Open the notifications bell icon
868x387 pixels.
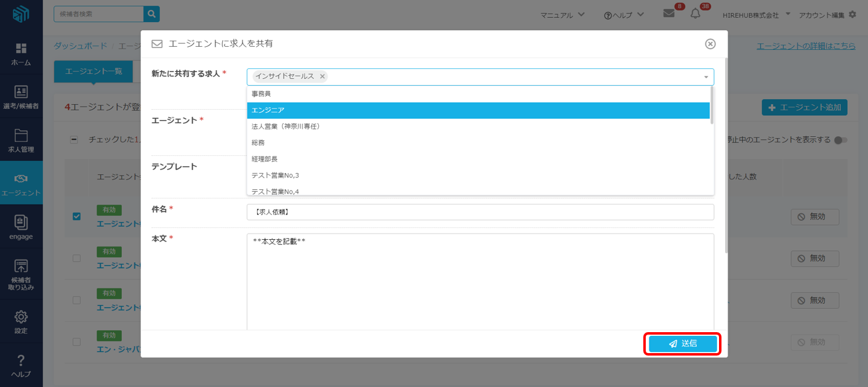click(x=696, y=14)
